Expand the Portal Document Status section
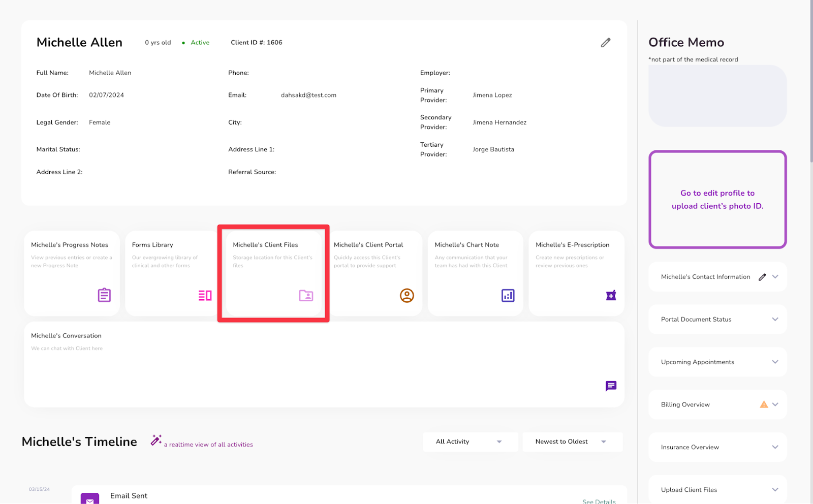Viewport: 813px width, 504px height. (717, 319)
